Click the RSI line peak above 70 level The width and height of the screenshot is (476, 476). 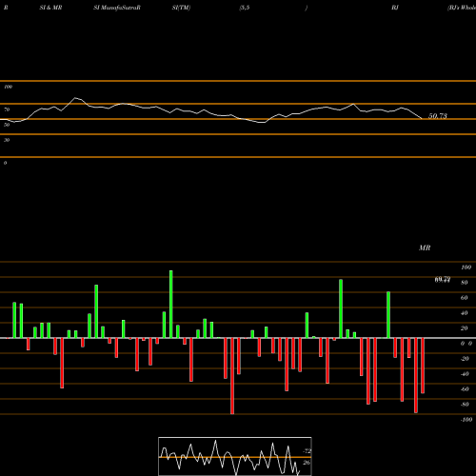click(x=75, y=98)
